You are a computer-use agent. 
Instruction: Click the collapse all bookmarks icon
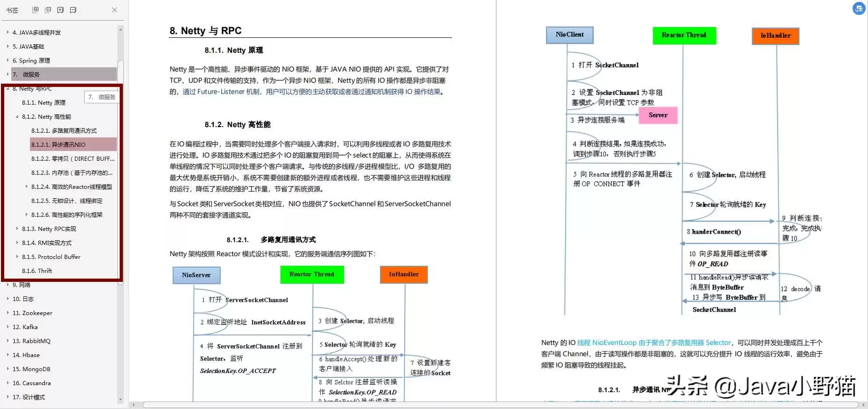pyautogui.click(x=48, y=10)
